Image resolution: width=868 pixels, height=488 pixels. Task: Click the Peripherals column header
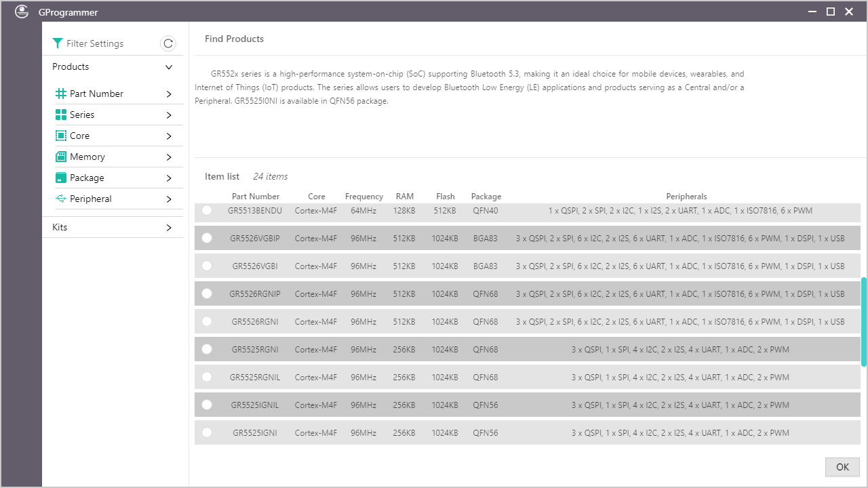(x=686, y=197)
